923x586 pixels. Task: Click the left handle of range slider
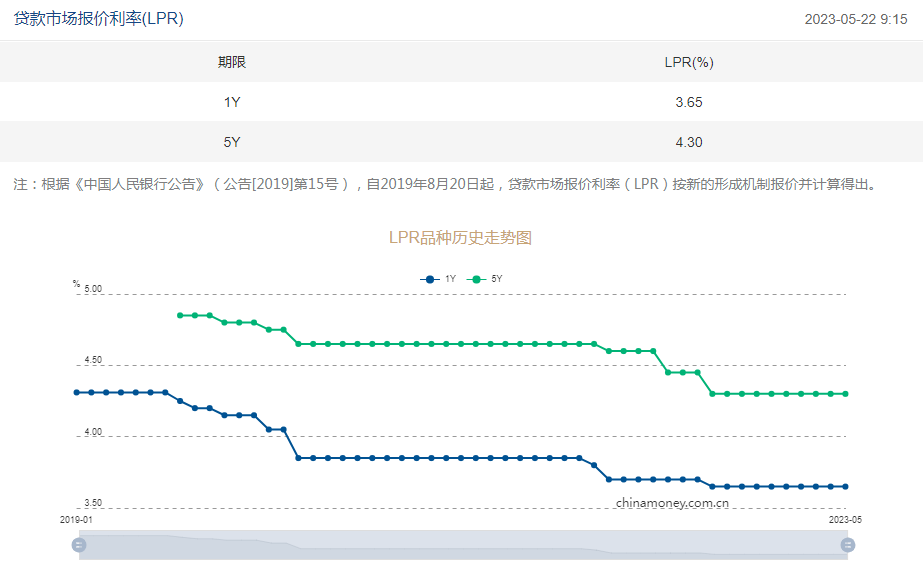79,545
